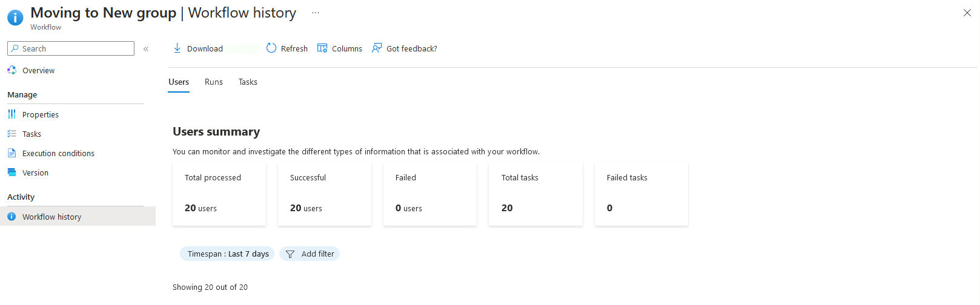Image resolution: width=980 pixels, height=305 pixels.
Task: Select the Users tab
Action: pos(179,82)
